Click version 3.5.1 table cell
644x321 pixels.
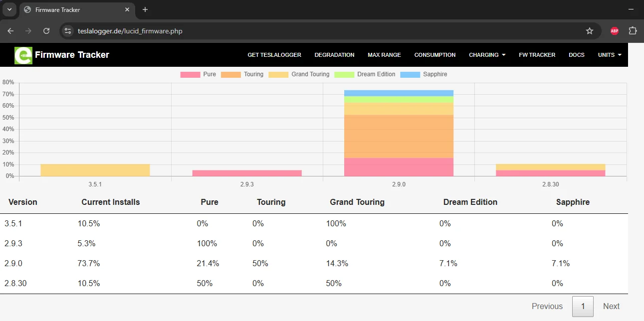tap(13, 224)
